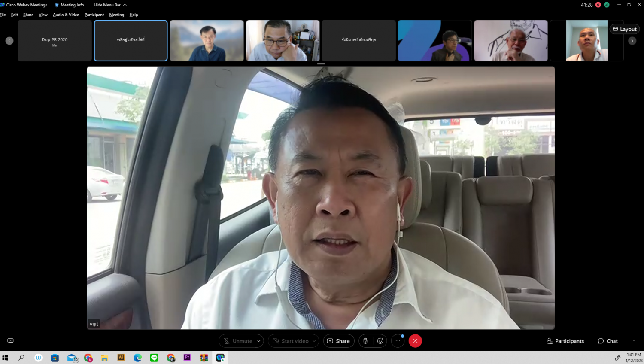Expand video options arrow beside Start video
The image size is (644, 364).
pos(314,341)
